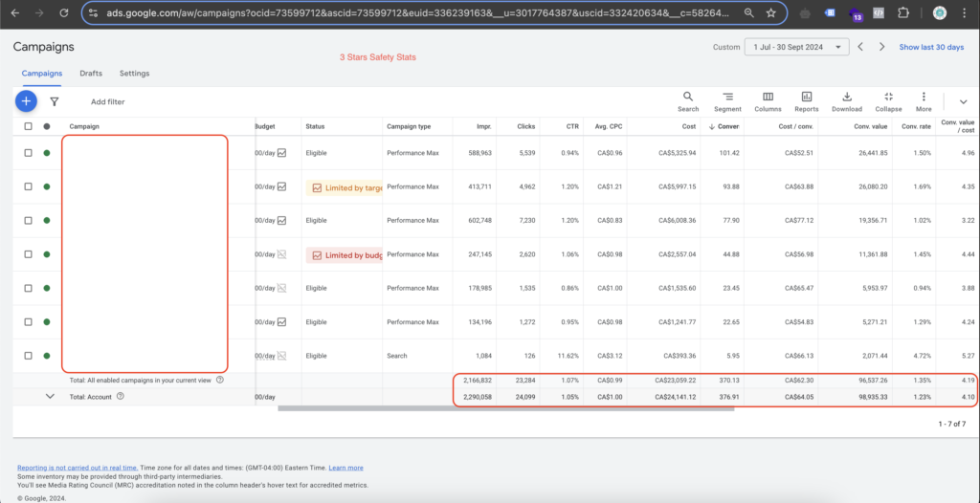Click the browser back arrow

[15, 13]
